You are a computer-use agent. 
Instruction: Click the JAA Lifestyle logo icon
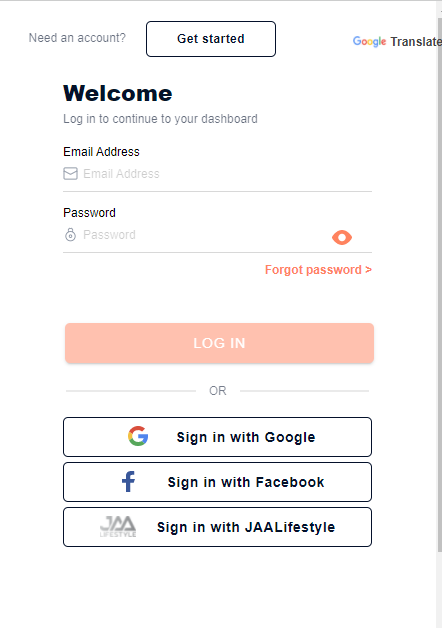tap(118, 527)
